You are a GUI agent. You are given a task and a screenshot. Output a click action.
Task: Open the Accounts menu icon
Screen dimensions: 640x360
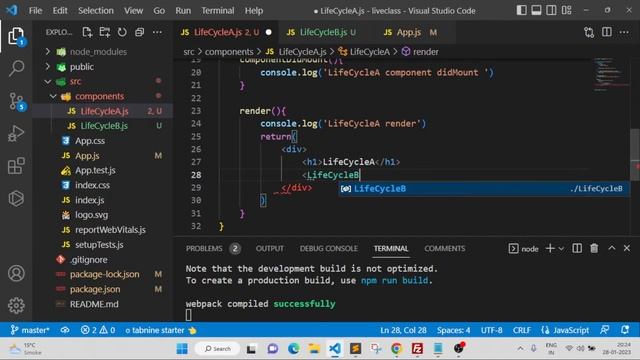tap(16, 273)
